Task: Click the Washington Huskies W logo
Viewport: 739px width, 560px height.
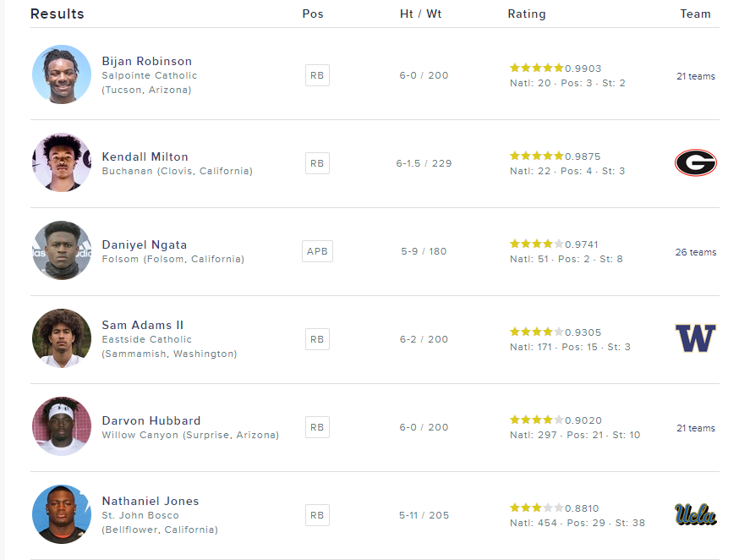Action: click(x=695, y=338)
